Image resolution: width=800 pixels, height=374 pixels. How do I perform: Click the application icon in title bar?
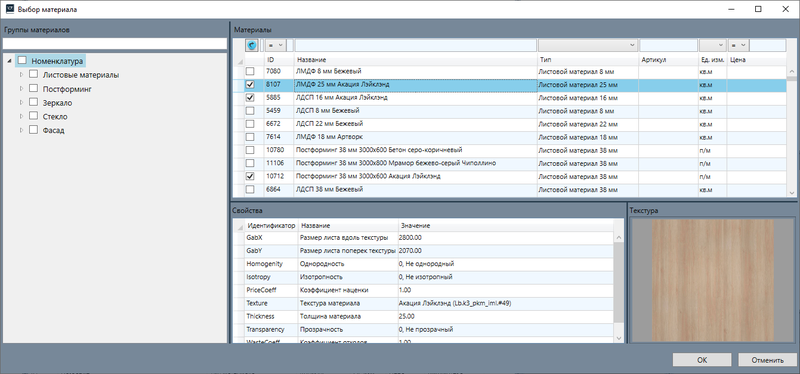[x=9, y=9]
